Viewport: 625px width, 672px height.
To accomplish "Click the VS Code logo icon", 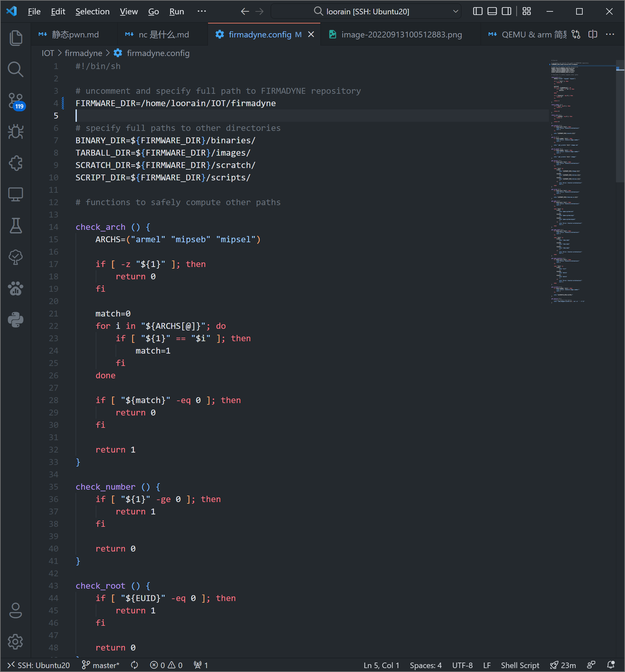I will point(12,11).
